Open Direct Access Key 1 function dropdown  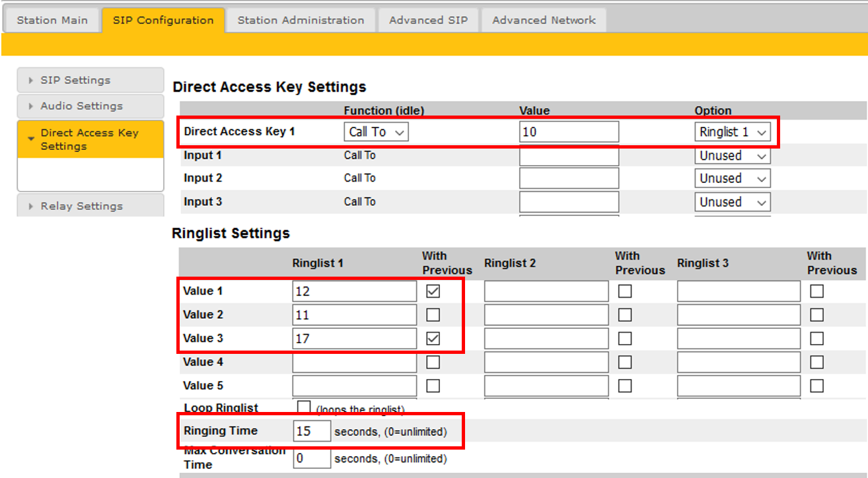[376, 132]
